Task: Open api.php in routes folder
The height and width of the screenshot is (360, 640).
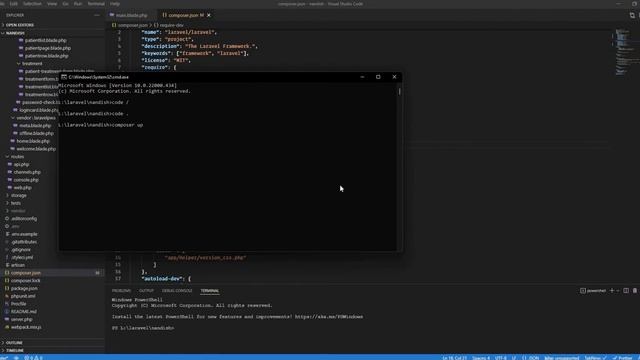Action: [x=21, y=164]
